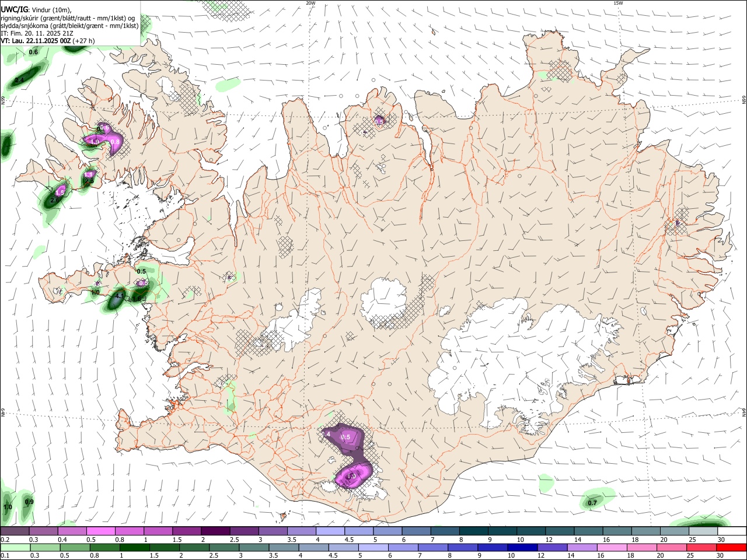
Task: Click the pale lavender swatch after 4 on top scale
Action: (330, 531)
